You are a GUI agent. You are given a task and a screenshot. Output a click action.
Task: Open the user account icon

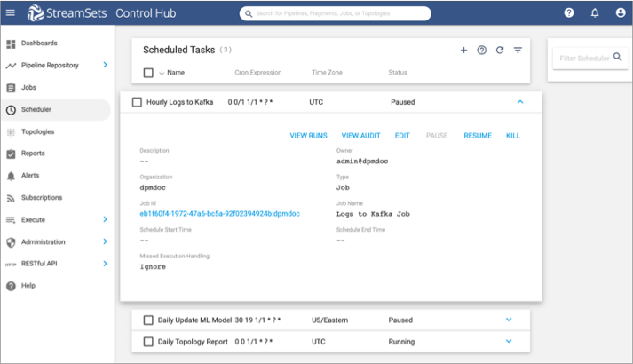(621, 13)
